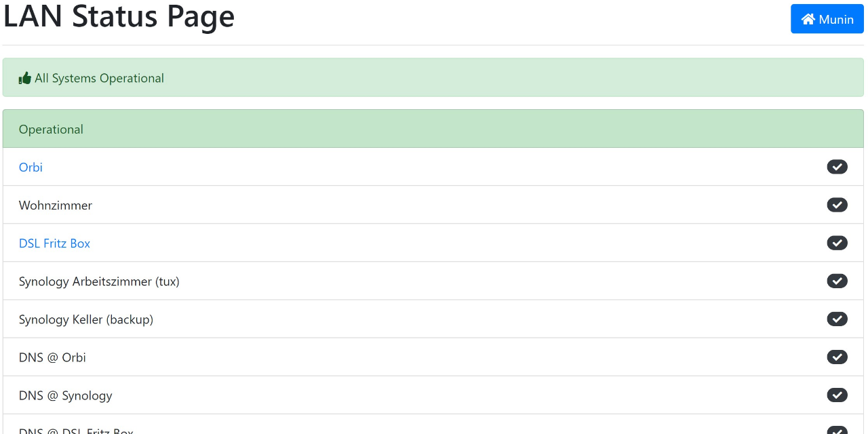Open the DSL Fritz Box link
868x434 pixels.
(54, 243)
